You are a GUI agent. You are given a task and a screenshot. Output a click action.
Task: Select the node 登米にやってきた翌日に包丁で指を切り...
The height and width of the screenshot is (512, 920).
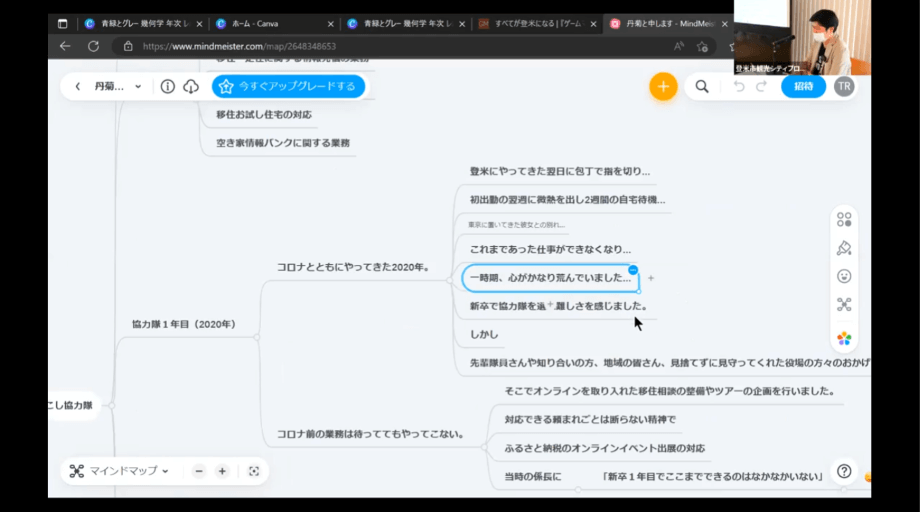[560, 172]
